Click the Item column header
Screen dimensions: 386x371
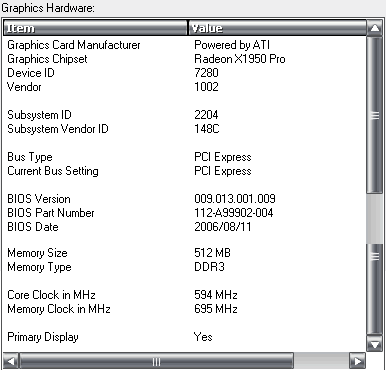coord(95,28)
